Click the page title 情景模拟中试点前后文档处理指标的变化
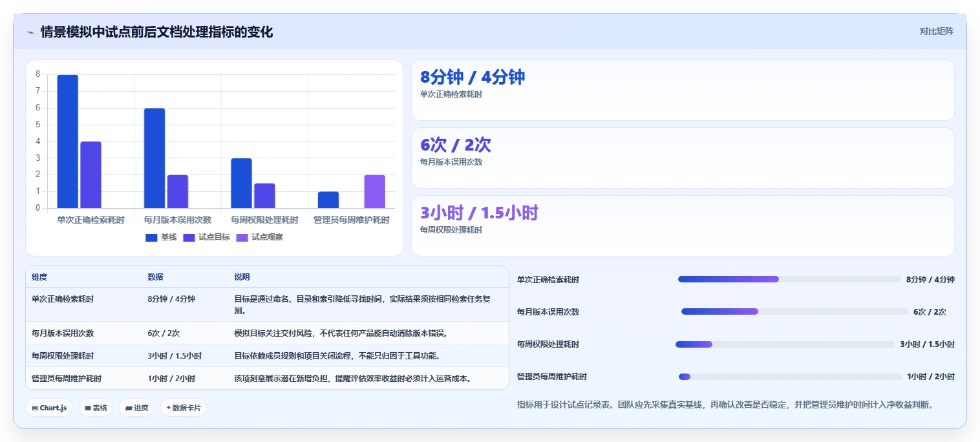The width and height of the screenshot is (980, 442). pos(156,32)
